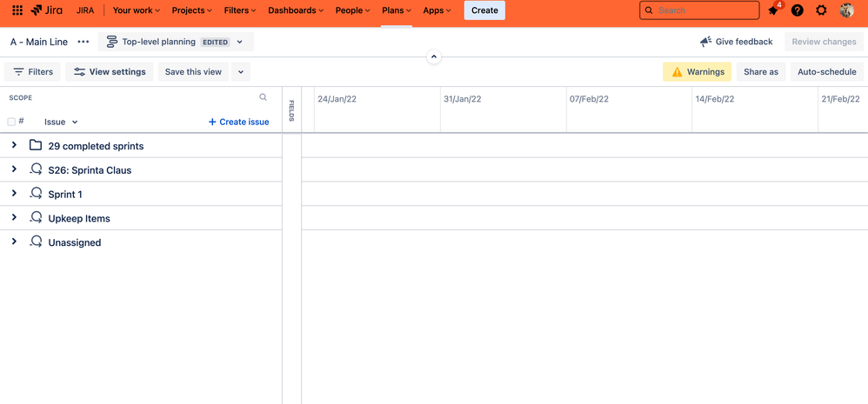Open the Dashboards menu

point(296,10)
